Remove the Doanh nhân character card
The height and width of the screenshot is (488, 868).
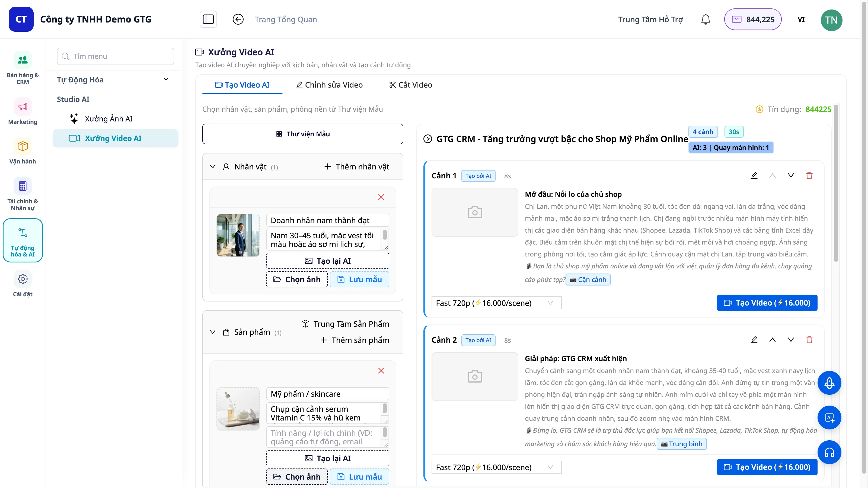tap(381, 197)
